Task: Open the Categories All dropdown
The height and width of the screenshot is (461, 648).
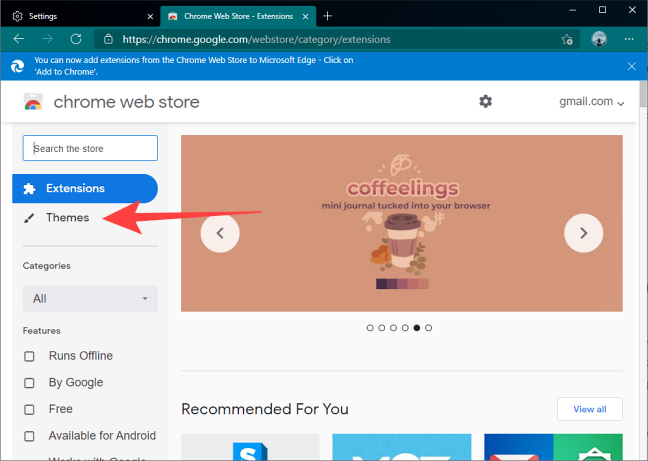Action: 90,298
